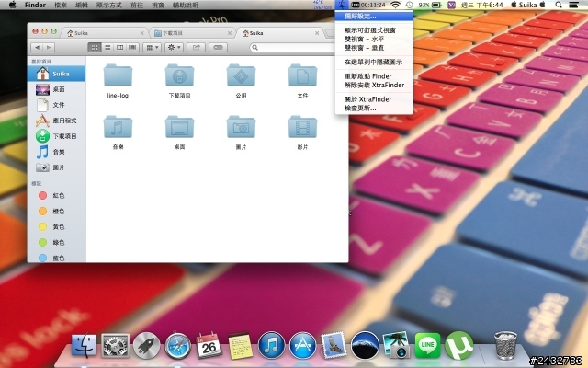Open Calendar from the Dock
588x368 pixels.
click(209, 345)
